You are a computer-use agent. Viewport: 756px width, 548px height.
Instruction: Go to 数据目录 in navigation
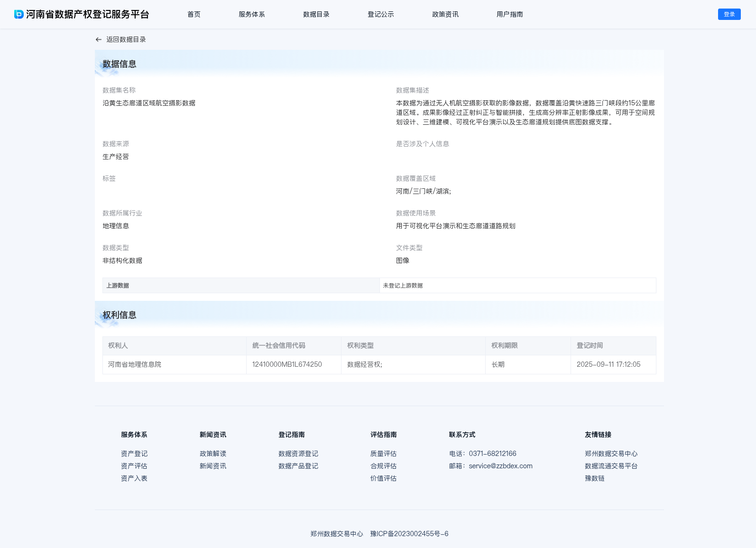(x=316, y=14)
